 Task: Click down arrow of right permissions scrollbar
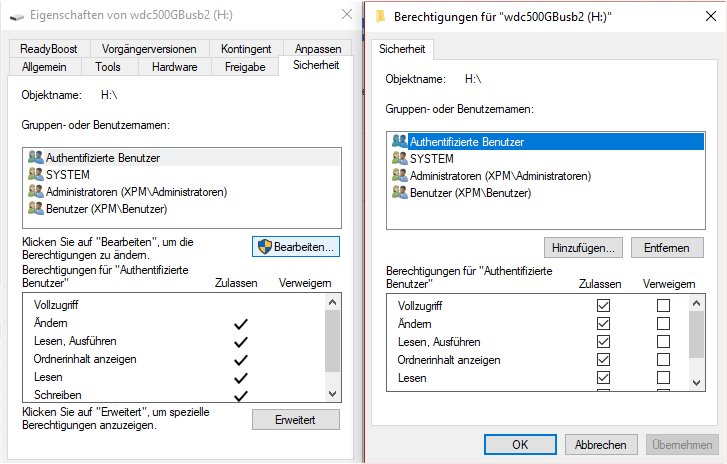coord(696,383)
